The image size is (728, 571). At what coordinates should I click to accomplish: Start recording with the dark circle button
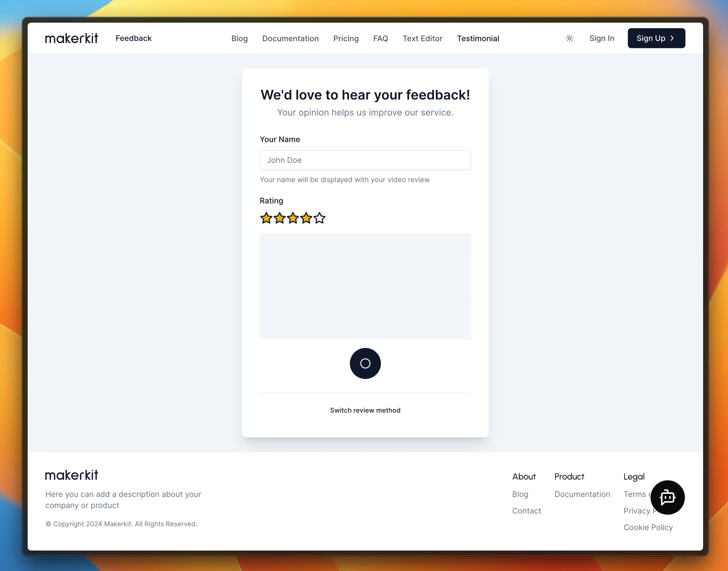click(x=365, y=363)
